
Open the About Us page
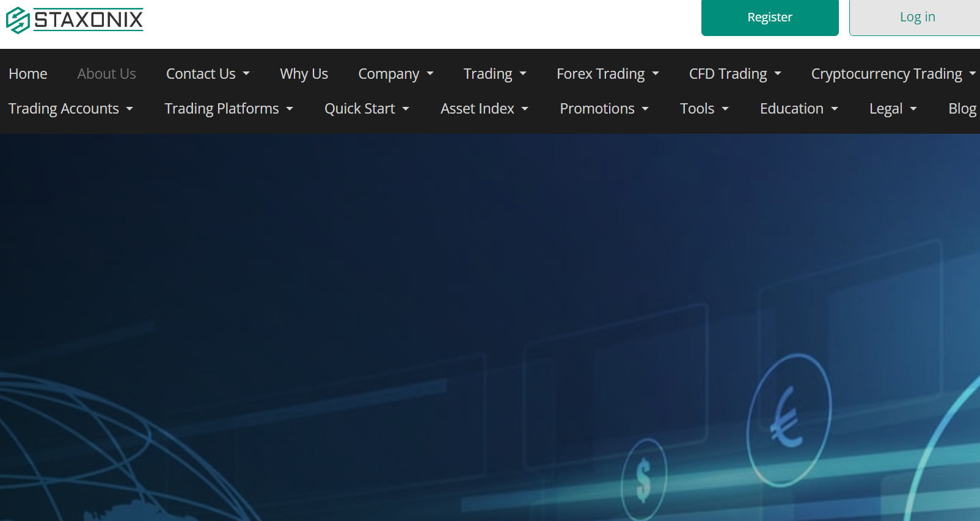click(x=106, y=74)
